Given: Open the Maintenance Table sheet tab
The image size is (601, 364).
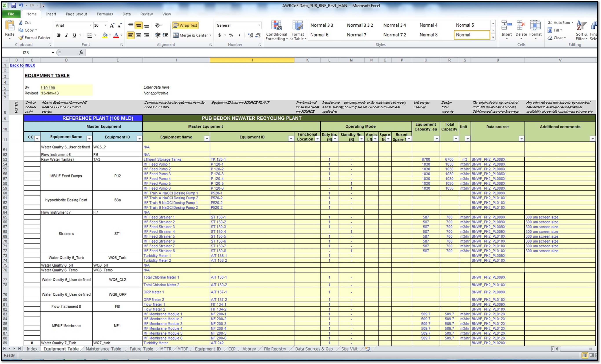Looking at the screenshot, I should tap(103, 349).
